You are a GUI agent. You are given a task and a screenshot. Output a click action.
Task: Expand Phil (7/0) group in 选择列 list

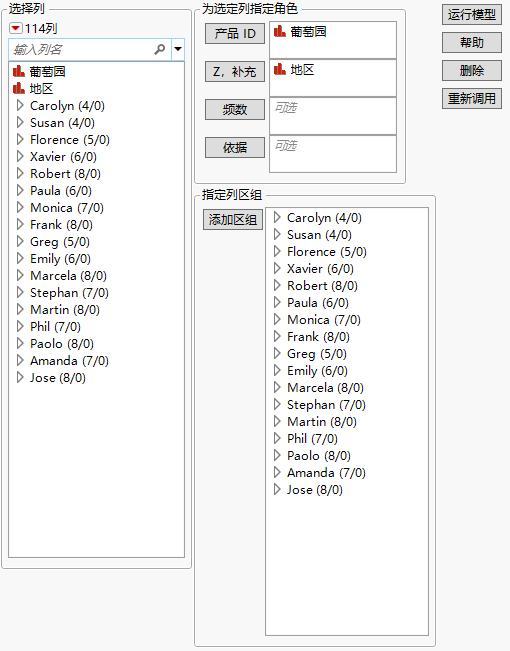[20, 327]
